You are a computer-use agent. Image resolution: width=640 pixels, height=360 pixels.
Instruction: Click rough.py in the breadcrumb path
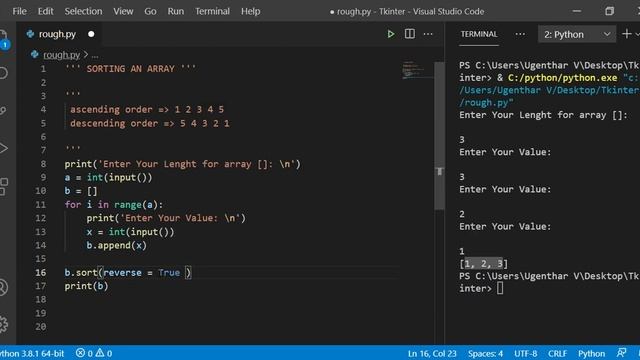pos(61,55)
